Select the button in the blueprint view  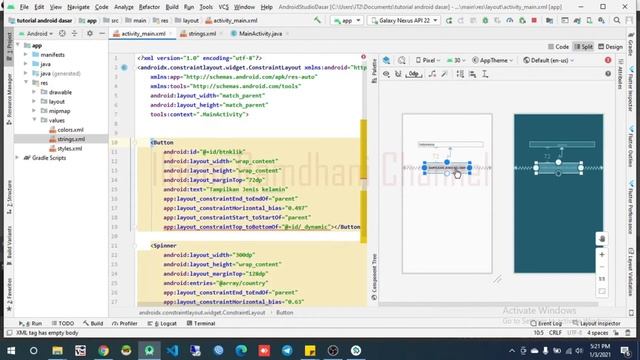click(558, 168)
